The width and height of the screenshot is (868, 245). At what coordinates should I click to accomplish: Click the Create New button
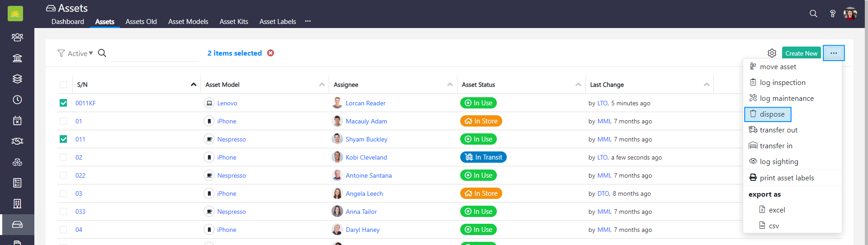click(x=801, y=53)
